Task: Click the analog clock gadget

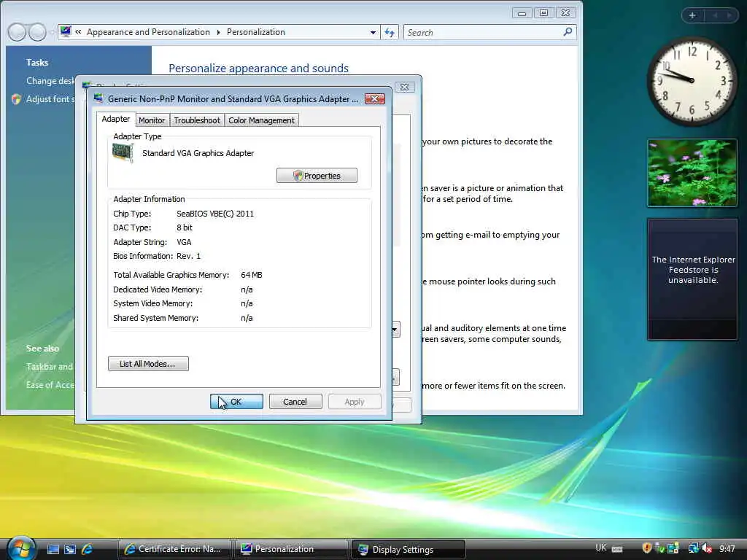Action: pos(692,80)
